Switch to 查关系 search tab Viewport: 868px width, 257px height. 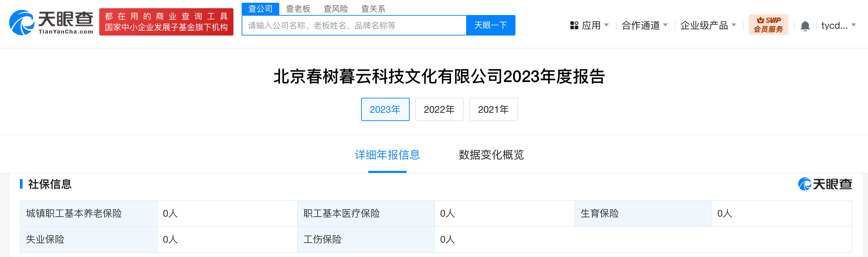[373, 9]
